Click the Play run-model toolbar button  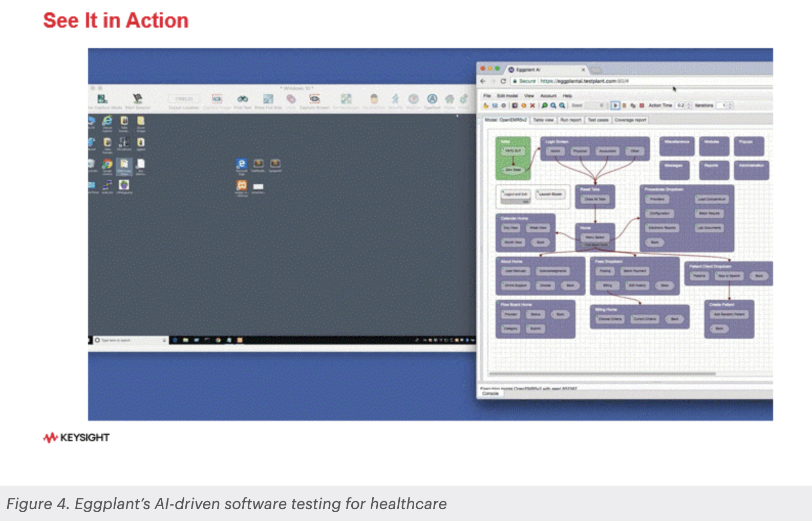click(615, 105)
